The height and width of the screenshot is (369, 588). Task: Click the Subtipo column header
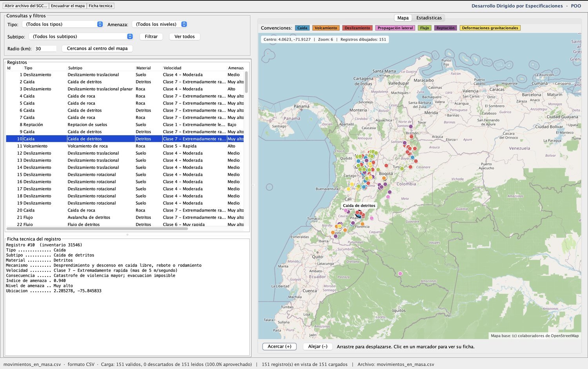click(101, 68)
